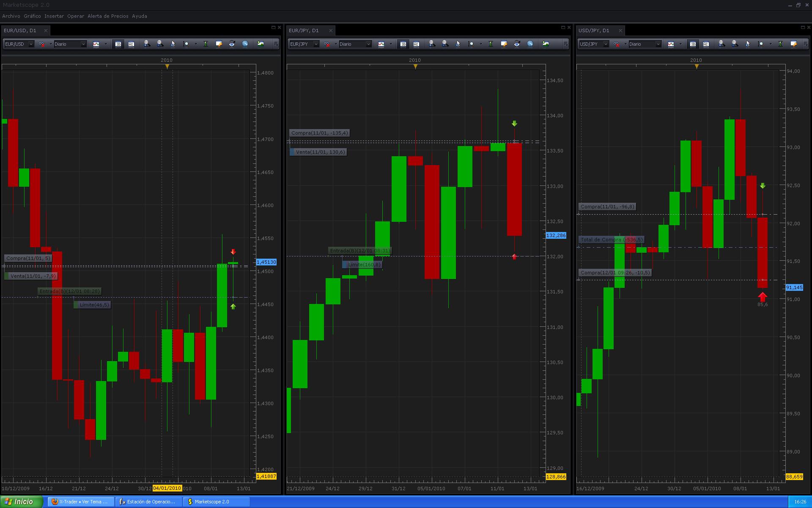812x508 pixels.
Task: Click Windows Inicio start button
Action: (21, 502)
